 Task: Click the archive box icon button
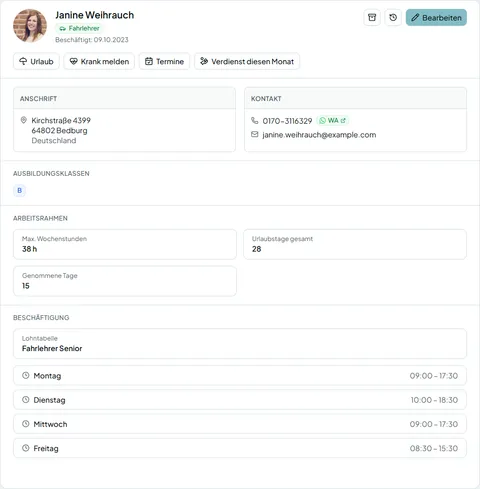pyautogui.click(x=372, y=17)
